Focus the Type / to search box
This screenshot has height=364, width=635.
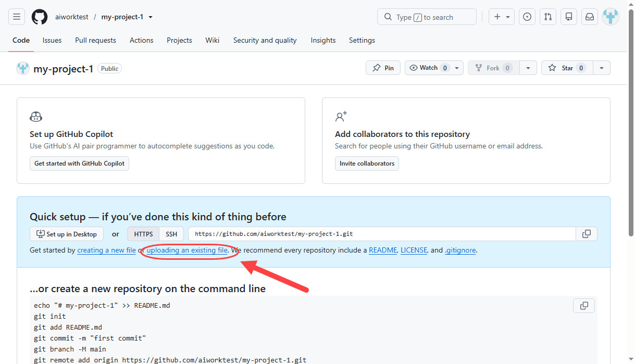point(427,17)
